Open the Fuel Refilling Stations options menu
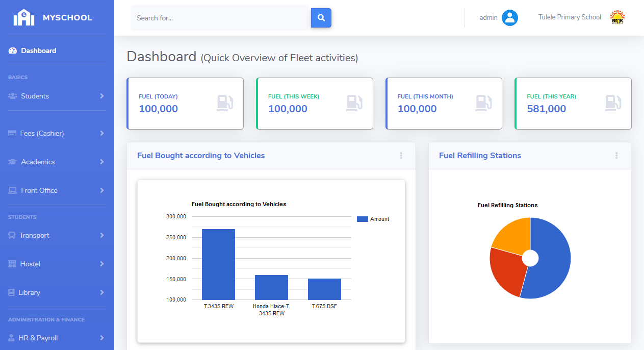This screenshot has height=350, width=644. pyautogui.click(x=616, y=156)
